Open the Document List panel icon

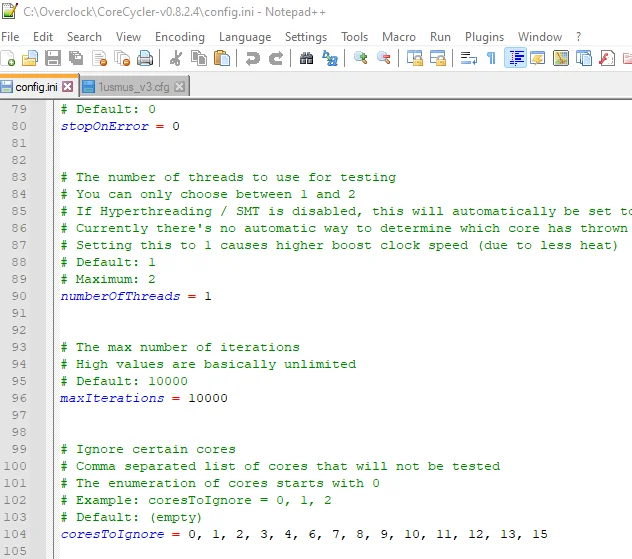584,58
